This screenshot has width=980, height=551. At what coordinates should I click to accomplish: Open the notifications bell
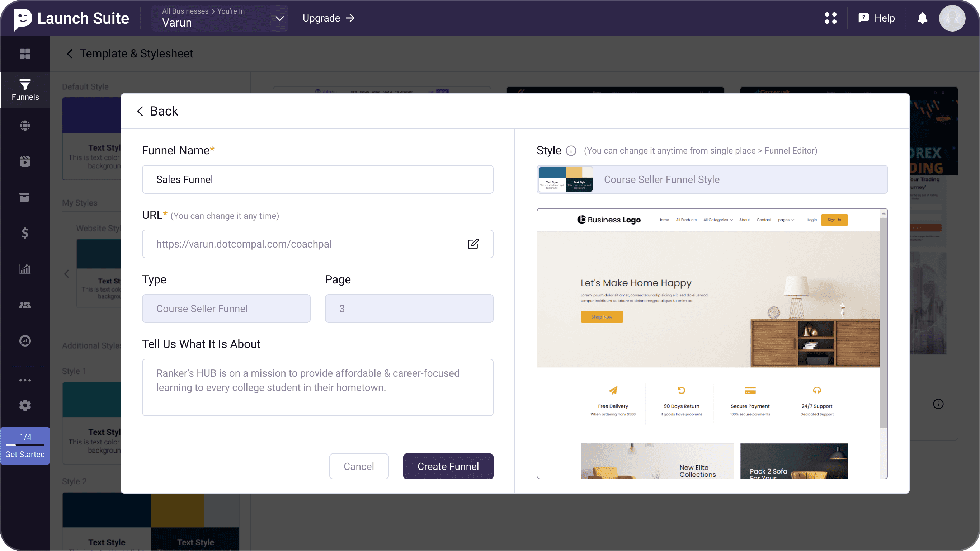point(922,18)
